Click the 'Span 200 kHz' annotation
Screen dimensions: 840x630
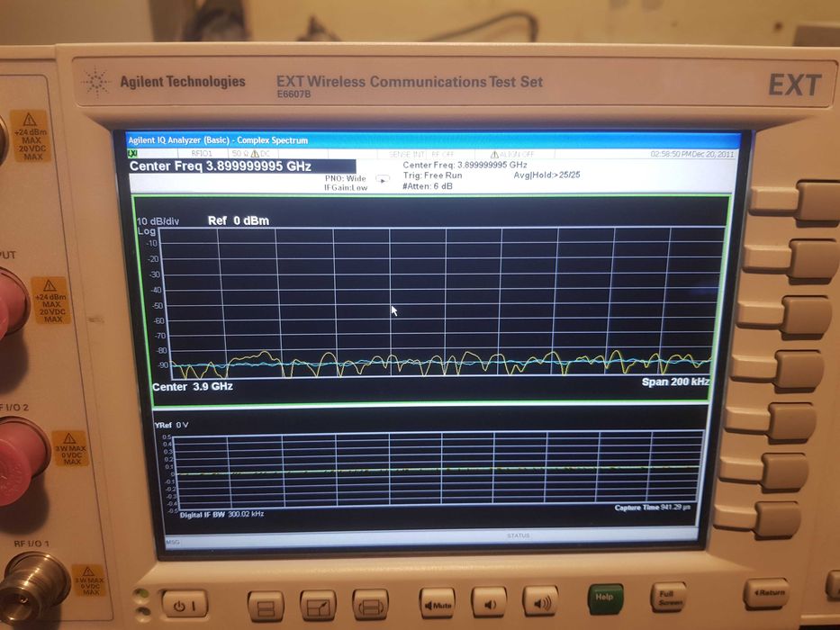[675, 382]
